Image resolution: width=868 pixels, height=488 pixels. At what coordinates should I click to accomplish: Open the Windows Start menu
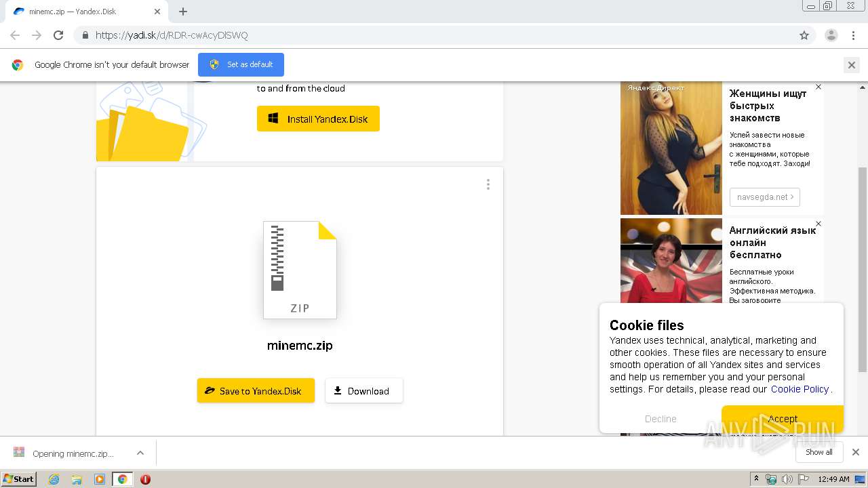point(18,479)
